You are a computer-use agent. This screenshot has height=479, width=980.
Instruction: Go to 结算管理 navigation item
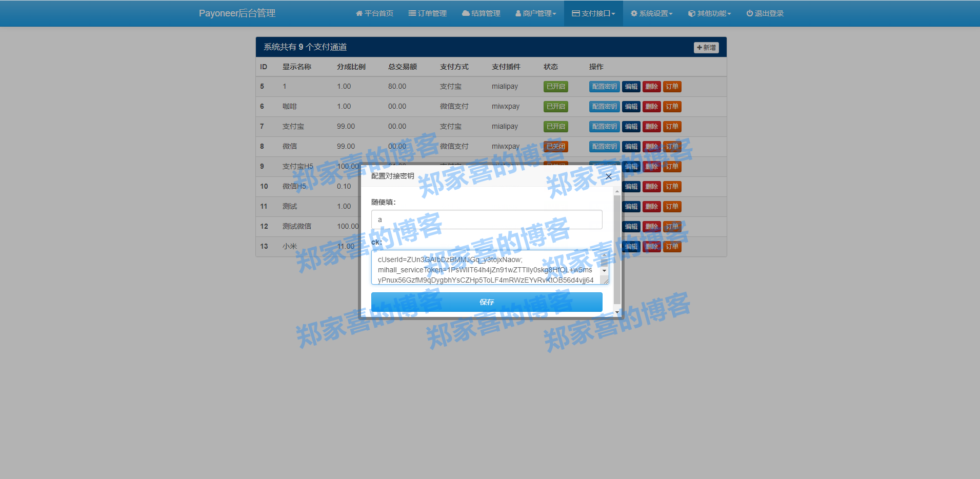point(481,13)
